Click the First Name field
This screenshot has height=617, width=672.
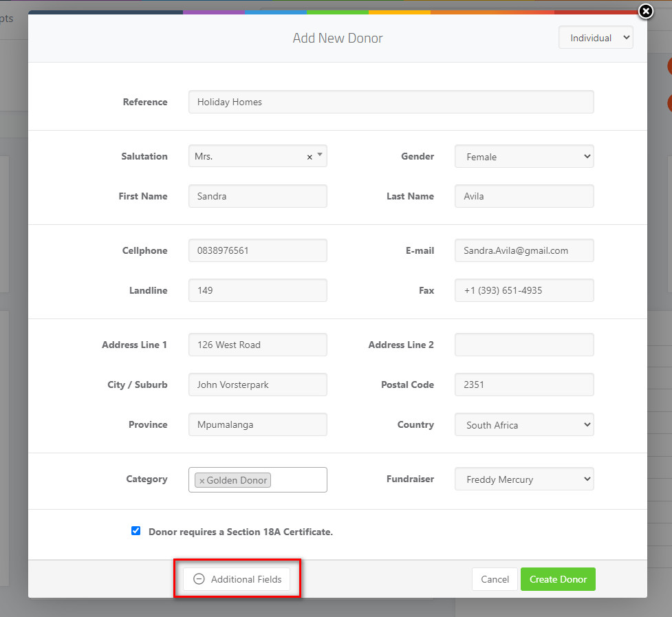tap(257, 196)
